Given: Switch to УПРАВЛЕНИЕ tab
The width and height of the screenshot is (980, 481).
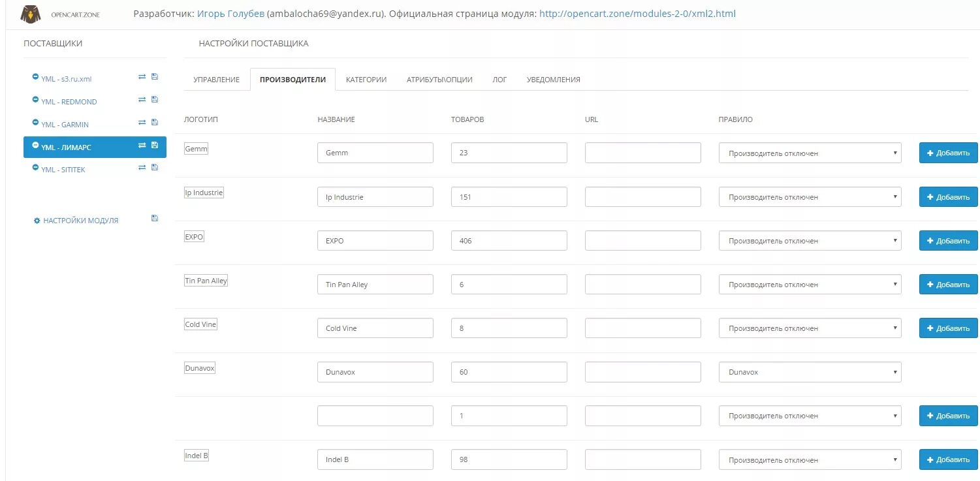Looking at the screenshot, I should [217, 80].
